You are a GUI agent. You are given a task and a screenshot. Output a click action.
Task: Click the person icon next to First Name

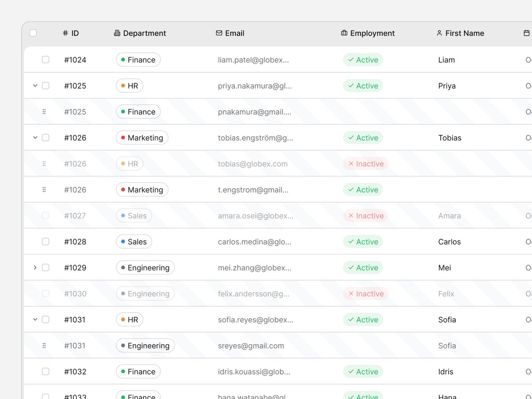coord(438,33)
